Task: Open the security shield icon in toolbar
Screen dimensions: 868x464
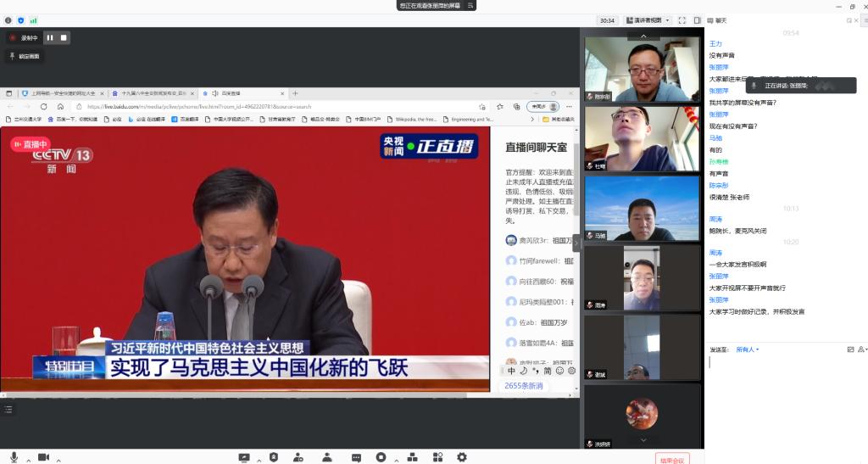Action: click(273, 457)
